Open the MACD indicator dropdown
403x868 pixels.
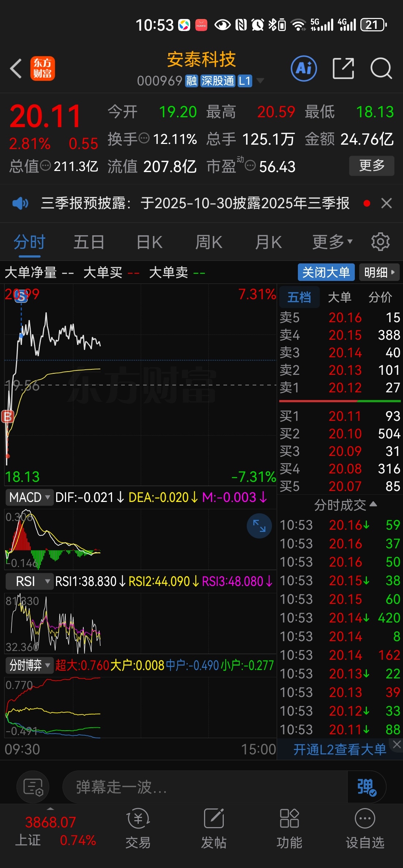(29, 497)
